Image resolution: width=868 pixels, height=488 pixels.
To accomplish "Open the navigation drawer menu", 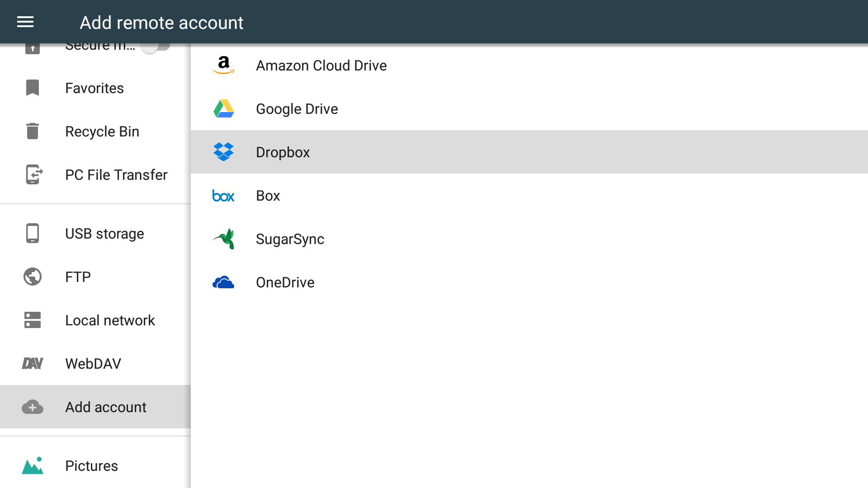I will [x=25, y=22].
